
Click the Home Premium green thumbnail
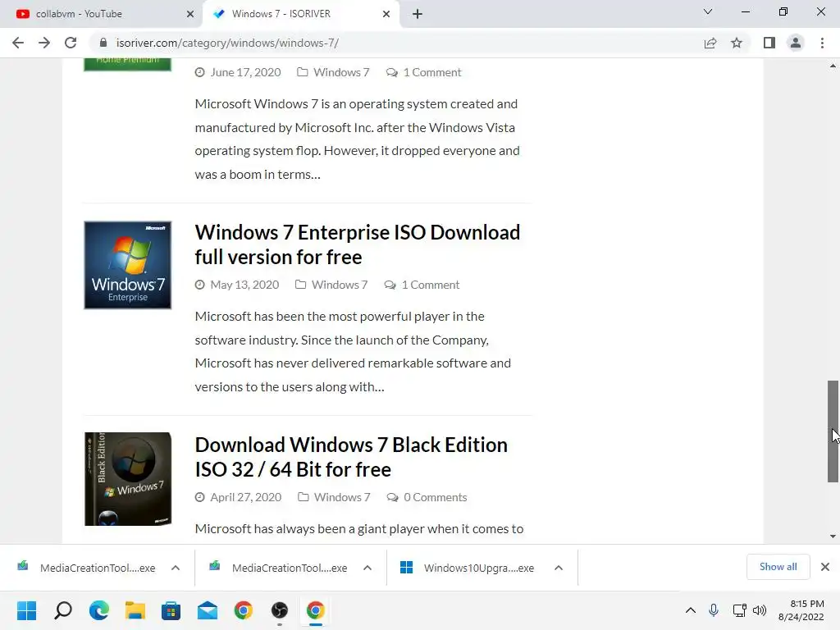127,64
